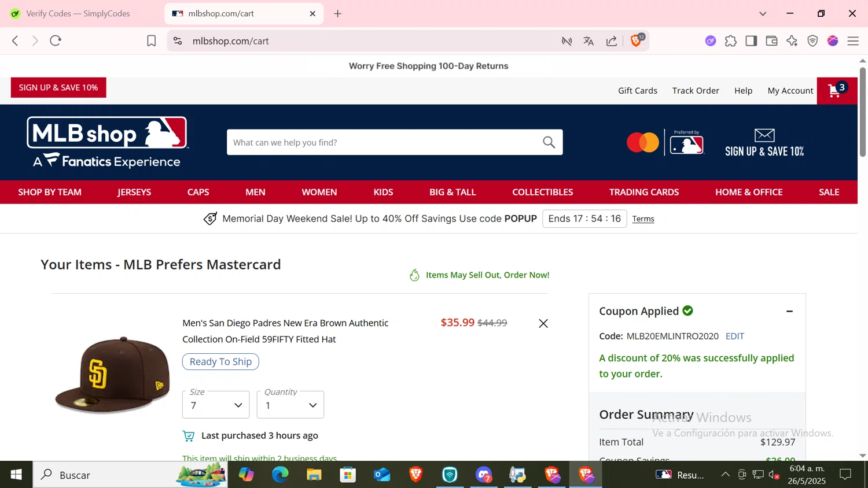The image size is (868, 488).
Task: Click the share page icon
Action: point(612,41)
